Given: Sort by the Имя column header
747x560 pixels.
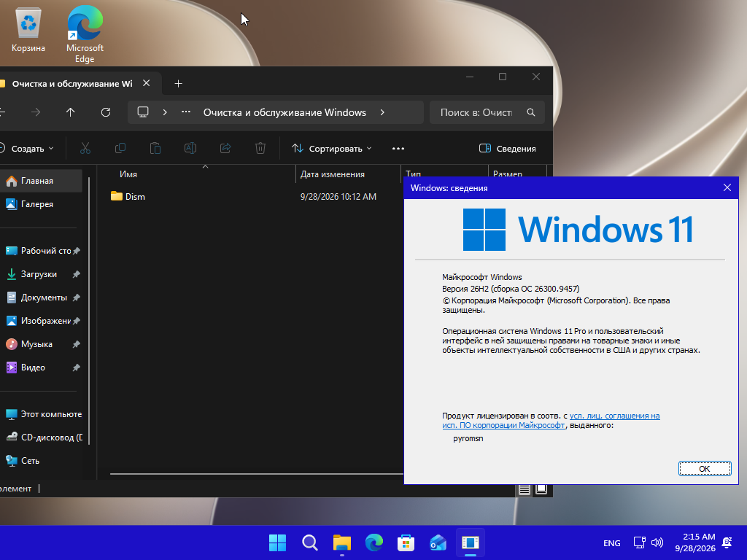Looking at the screenshot, I should click(x=128, y=174).
